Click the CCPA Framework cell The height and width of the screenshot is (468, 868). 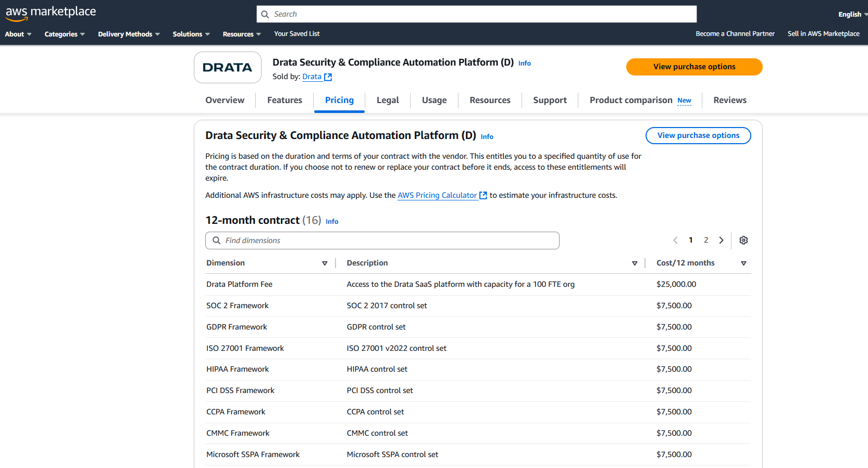(235, 412)
